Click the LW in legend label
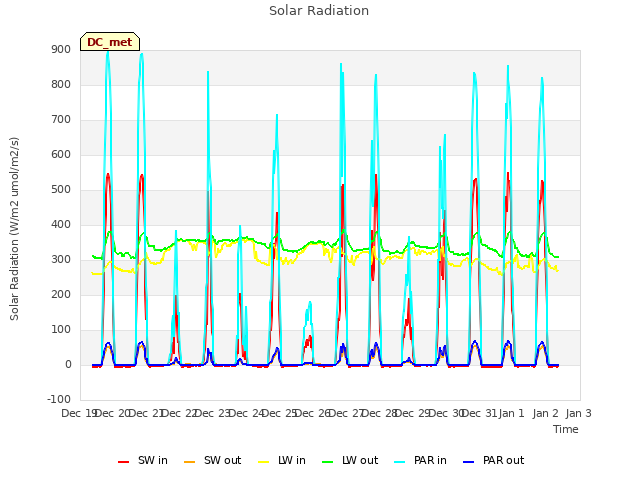The width and height of the screenshot is (640, 480). coord(292,460)
